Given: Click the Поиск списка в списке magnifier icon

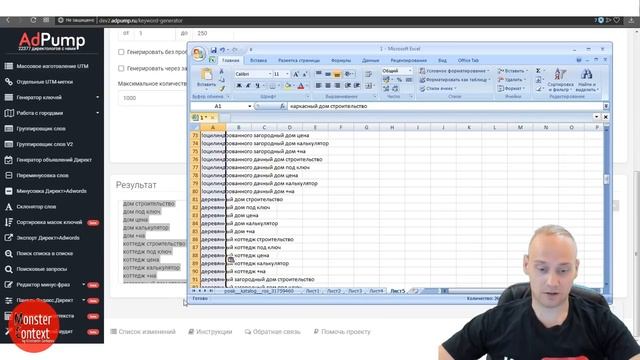Looking at the screenshot, I should (9, 253).
